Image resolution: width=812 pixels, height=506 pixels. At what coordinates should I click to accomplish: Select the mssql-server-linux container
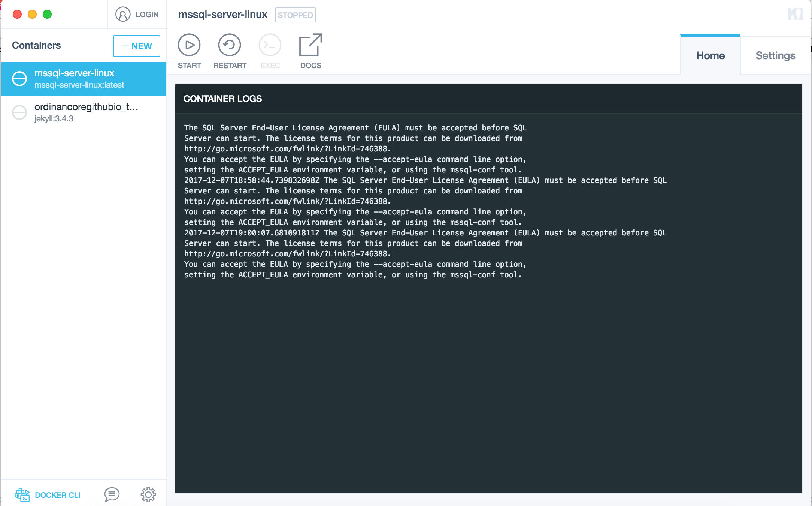coord(84,79)
